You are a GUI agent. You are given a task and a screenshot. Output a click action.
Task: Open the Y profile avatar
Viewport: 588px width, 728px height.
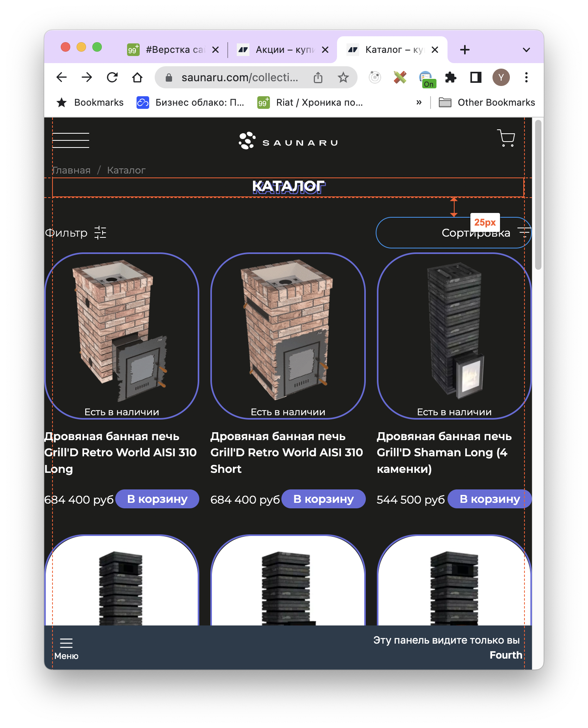point(501,77)
